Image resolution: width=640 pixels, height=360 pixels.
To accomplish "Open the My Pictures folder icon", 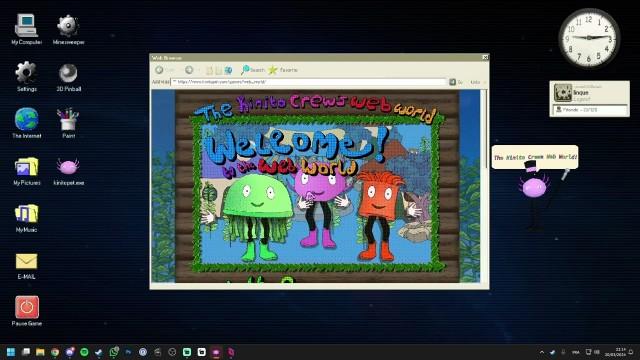I will tap(27, 170).
